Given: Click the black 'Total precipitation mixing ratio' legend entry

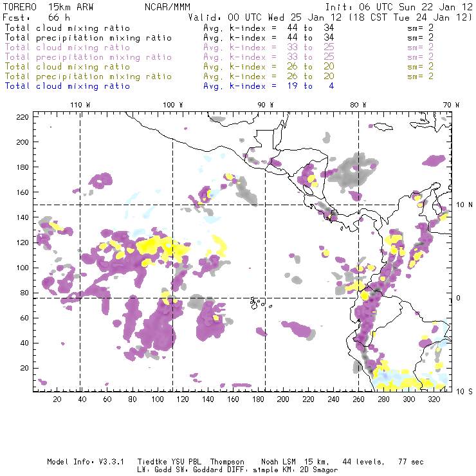Looking at the screenshot, I should [x=88, y=38].
